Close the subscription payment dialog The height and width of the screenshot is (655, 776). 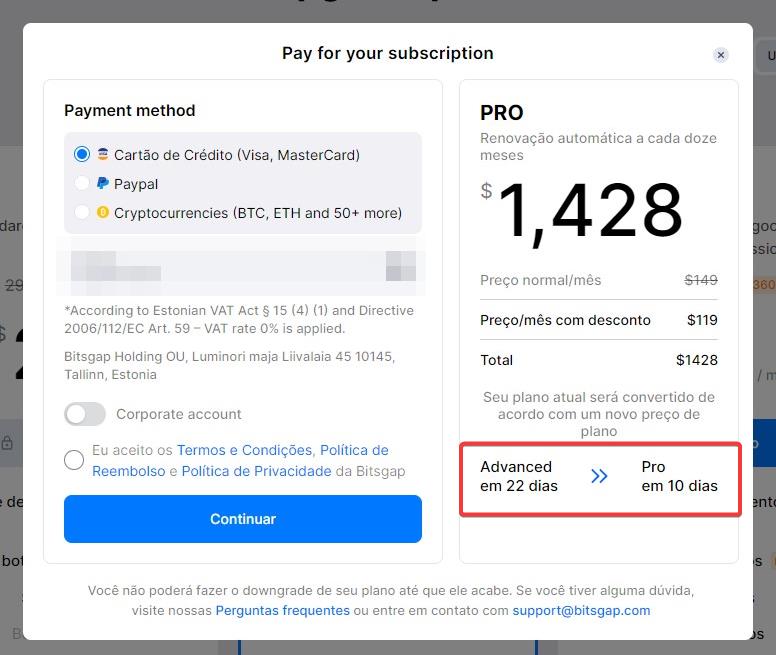pyautogui.click(x=721, y=55)
